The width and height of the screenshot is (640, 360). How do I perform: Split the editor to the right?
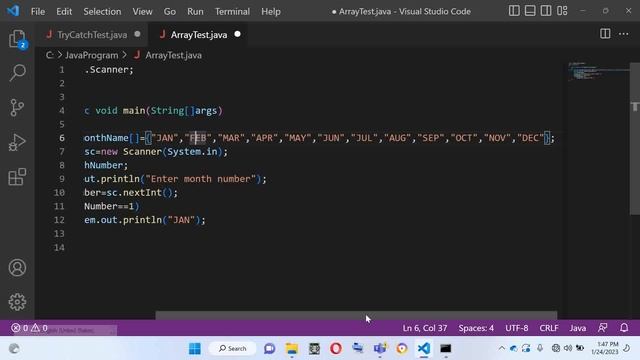click(605, 34)
